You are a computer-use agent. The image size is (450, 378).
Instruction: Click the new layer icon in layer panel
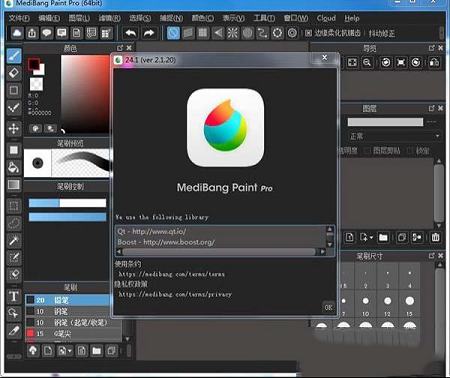(x=350, y=237)
